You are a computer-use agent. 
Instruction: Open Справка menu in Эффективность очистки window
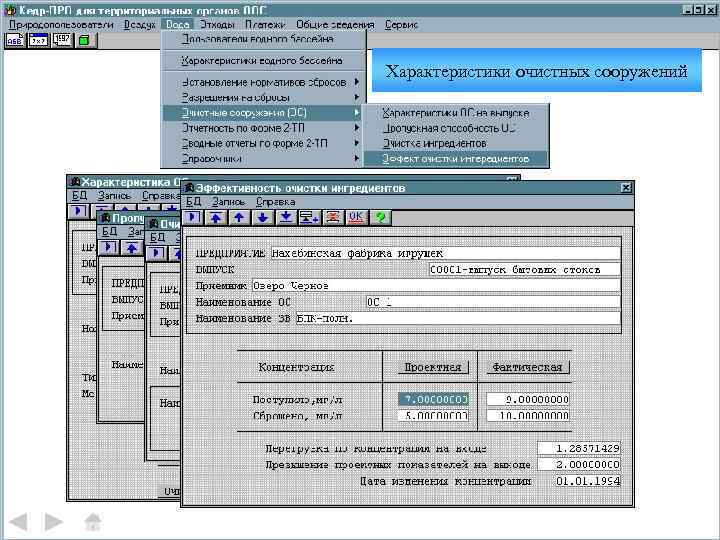276,202
